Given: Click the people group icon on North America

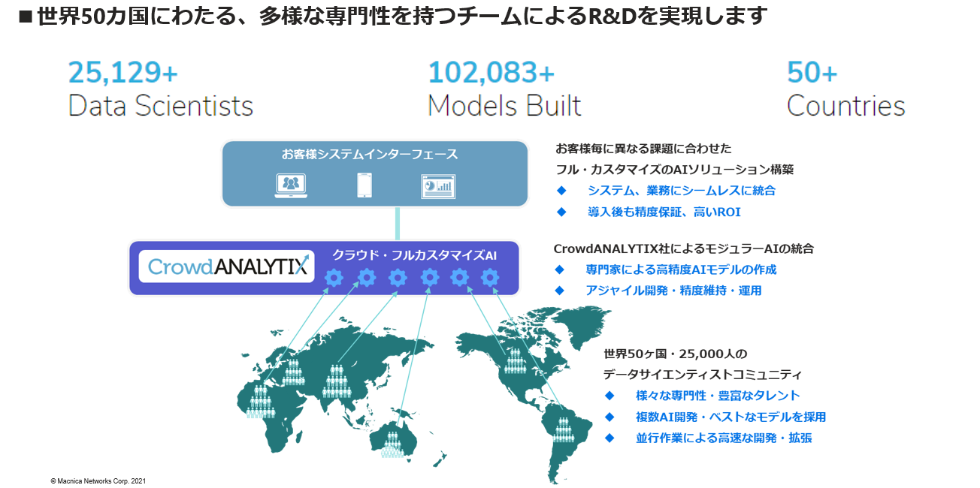Looking at the screenshot, I should tap(515, 360).
